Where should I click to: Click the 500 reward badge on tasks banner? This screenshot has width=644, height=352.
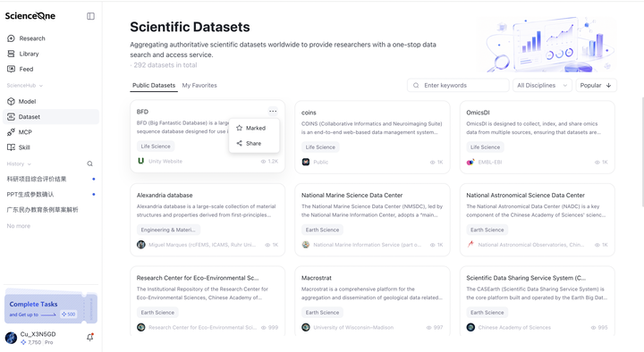pyautogui.click(x=69, y=314)
